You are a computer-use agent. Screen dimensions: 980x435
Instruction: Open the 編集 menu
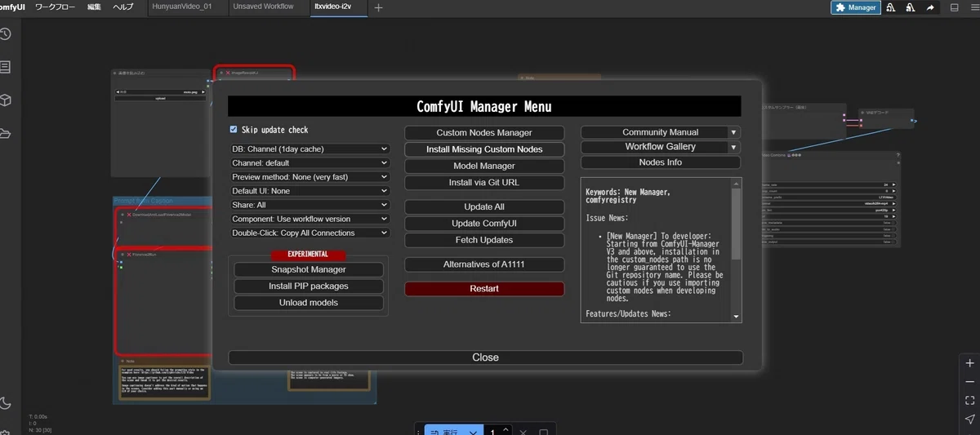tap(95, 7)
